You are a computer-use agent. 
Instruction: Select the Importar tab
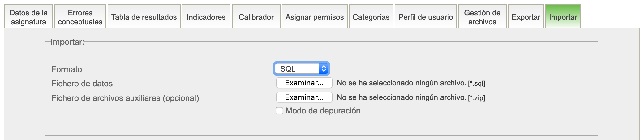click(x=563, y=17)
